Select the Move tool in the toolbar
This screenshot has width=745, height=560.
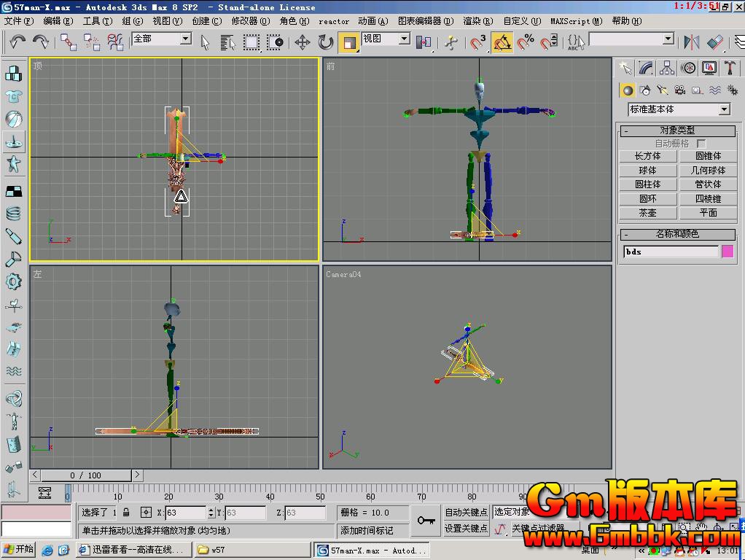[303, 42]
